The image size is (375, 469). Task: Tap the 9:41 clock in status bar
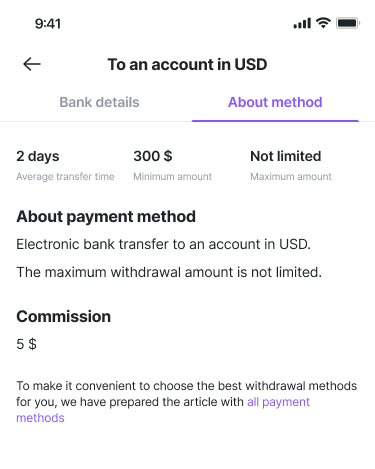point(48,24)
